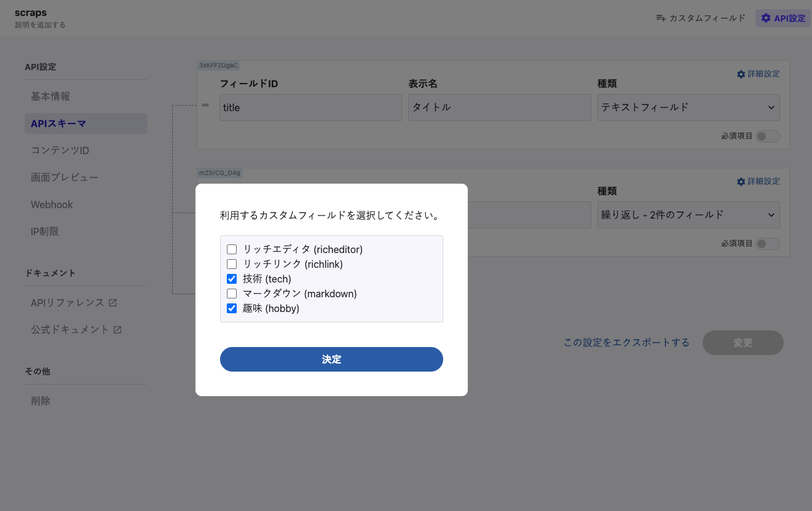Image resolution: width=812 pixels, height=511 pixels.
Task: Click the フィールドID input containing title
Action: click(310, 107)
